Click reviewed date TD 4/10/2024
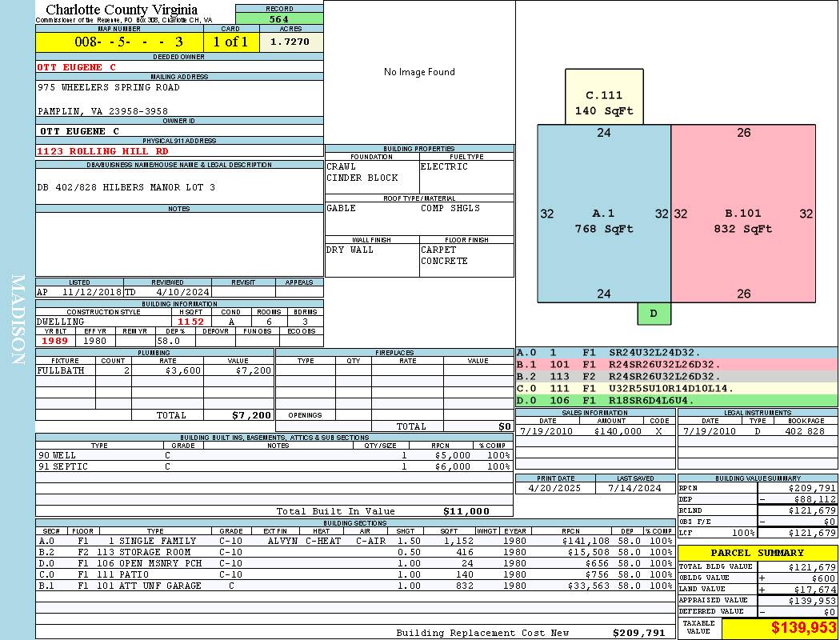The width and height of the screenshot is (840, 640). (x=167, y=293)
